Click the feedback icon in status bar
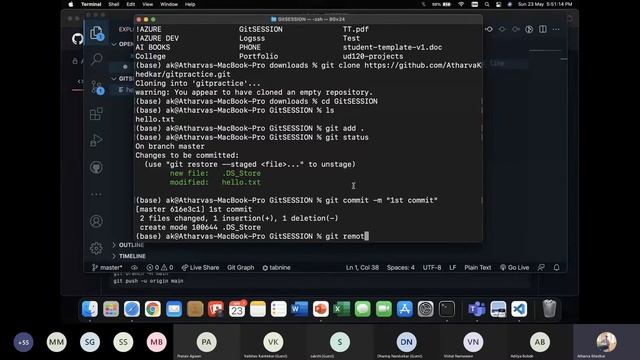Image resolution: width=640 pixels, height=360 pixels. (541, 267)
